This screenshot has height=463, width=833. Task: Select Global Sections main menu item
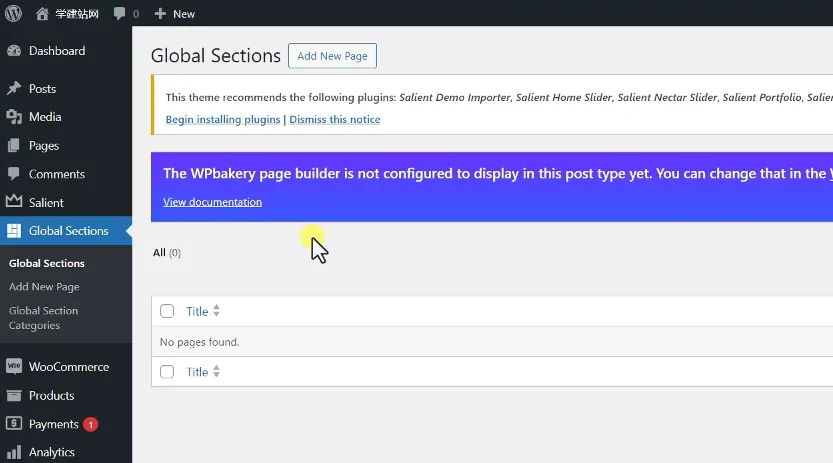(66, 230)
